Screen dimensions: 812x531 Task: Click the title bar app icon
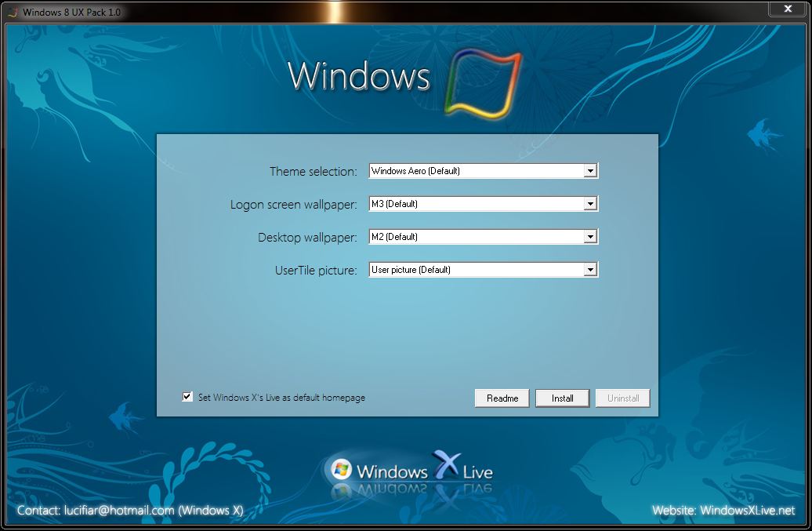(x=13, y=12)
